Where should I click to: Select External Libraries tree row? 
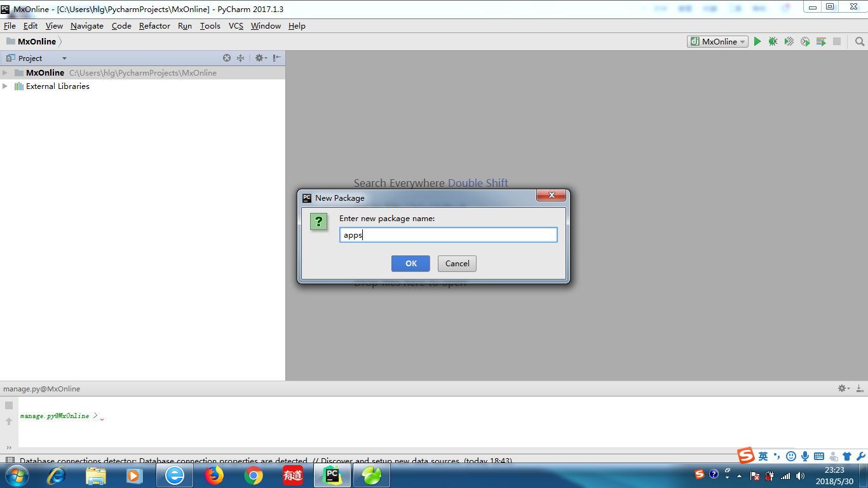pos(142,86)
